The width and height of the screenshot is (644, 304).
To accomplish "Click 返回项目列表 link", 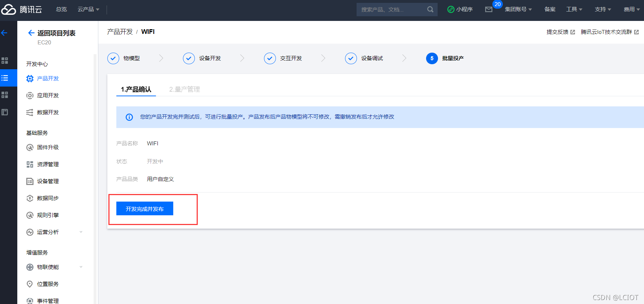I will pos(57,33).
